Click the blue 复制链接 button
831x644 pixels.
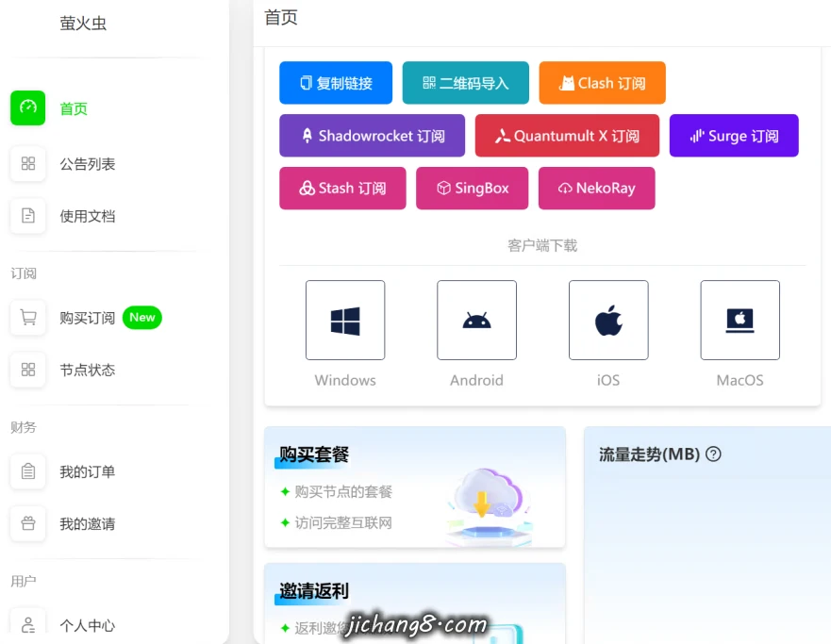[x=336, y=83]
